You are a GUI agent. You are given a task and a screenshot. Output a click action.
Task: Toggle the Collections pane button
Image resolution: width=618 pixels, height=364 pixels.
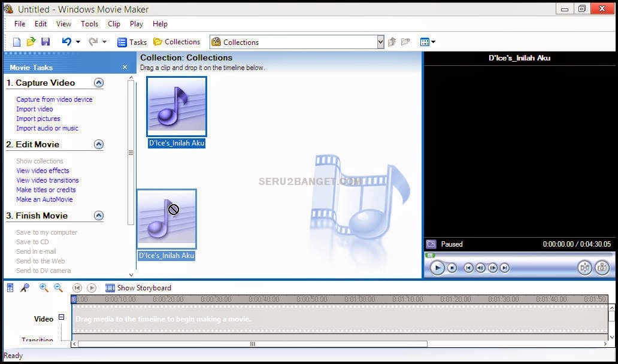177,42
